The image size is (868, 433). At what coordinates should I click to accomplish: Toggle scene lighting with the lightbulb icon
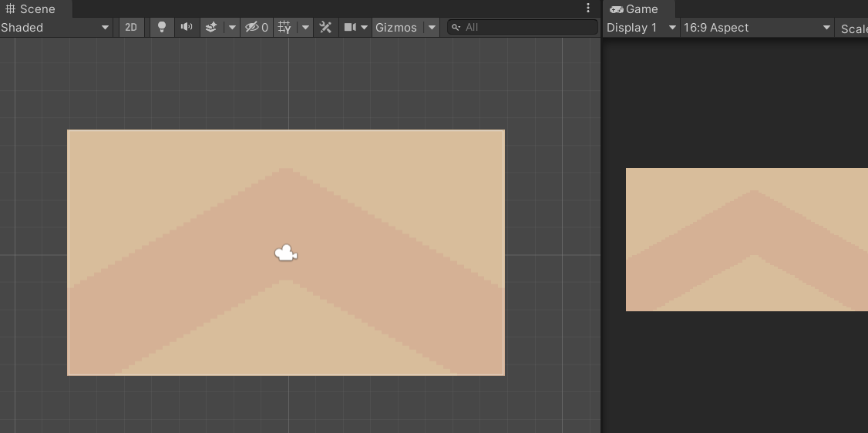click(x=162, y=27)
